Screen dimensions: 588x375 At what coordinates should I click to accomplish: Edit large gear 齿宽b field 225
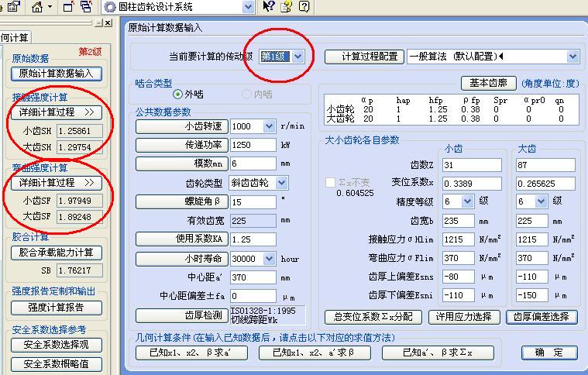click(x=532, y=221)
